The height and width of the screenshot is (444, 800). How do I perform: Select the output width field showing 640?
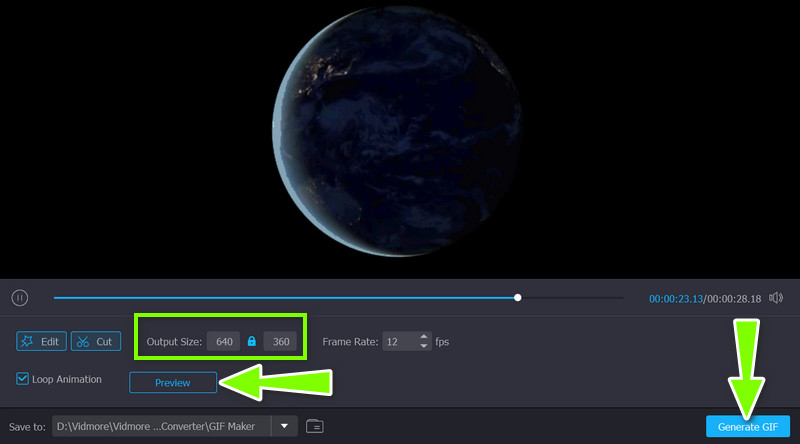(224, 342)
